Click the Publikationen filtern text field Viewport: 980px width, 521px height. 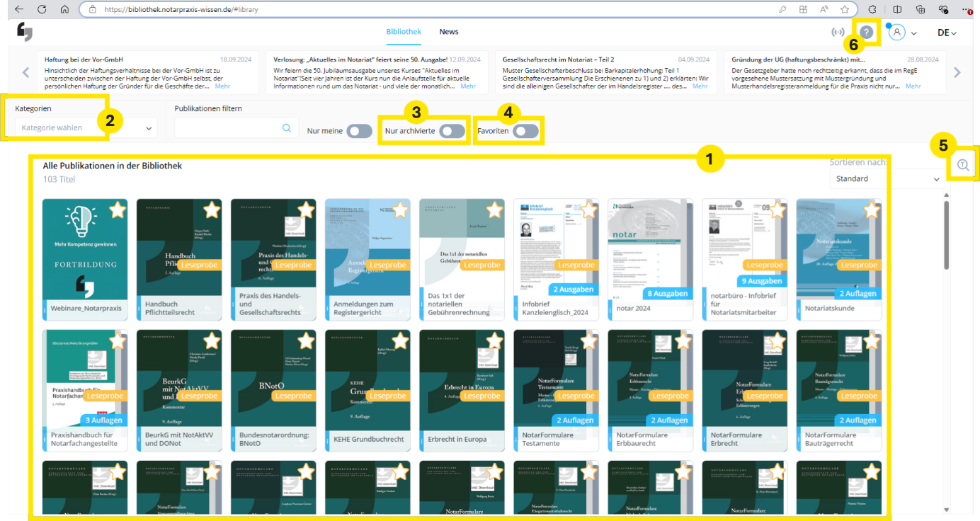(227, 128)
